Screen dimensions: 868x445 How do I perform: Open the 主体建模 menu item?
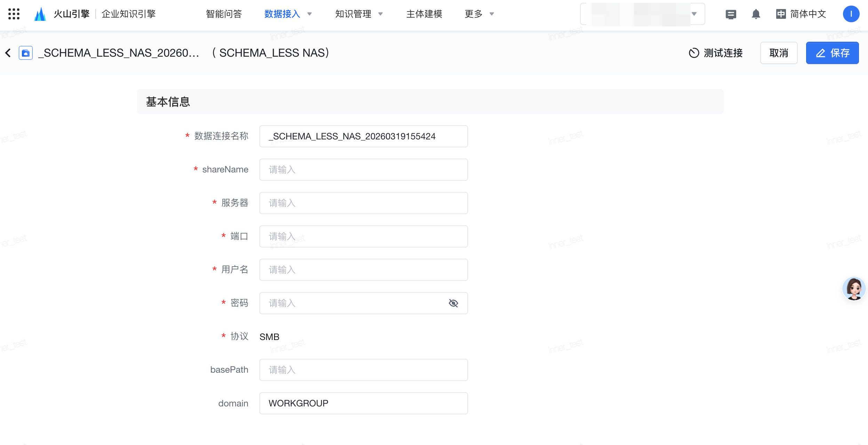pos(424,14)
